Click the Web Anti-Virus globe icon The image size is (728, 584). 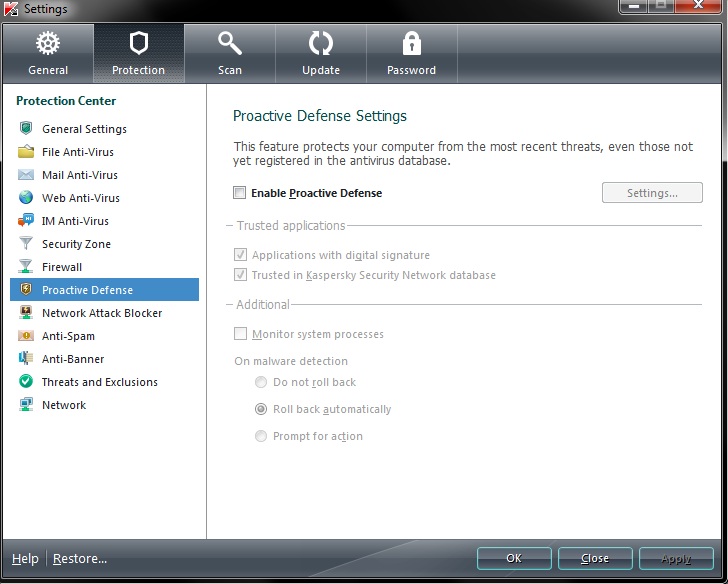[x=25, y=198]
